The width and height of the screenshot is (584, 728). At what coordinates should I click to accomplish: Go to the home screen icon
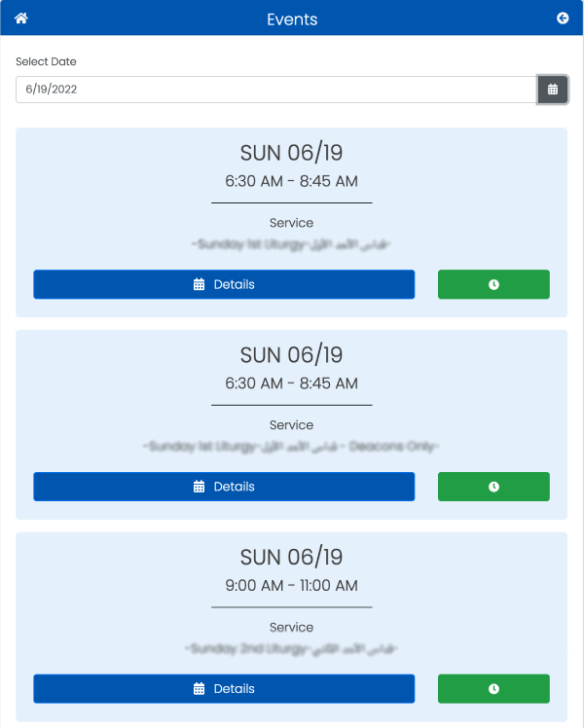pos(21,18)
